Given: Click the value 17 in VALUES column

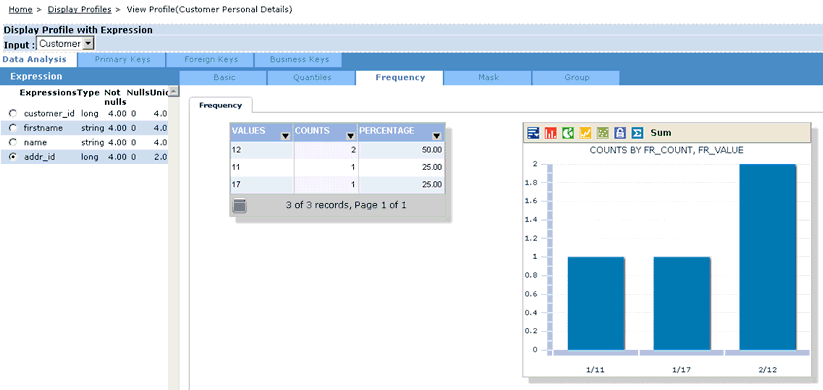Looking at the screenshot, I should click(x=236, y=184).
